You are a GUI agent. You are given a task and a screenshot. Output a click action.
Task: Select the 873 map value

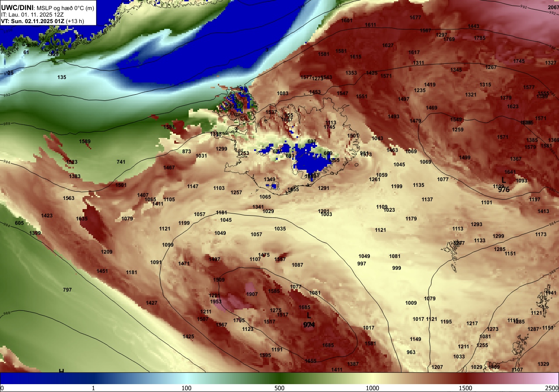(x=186, y=151)
